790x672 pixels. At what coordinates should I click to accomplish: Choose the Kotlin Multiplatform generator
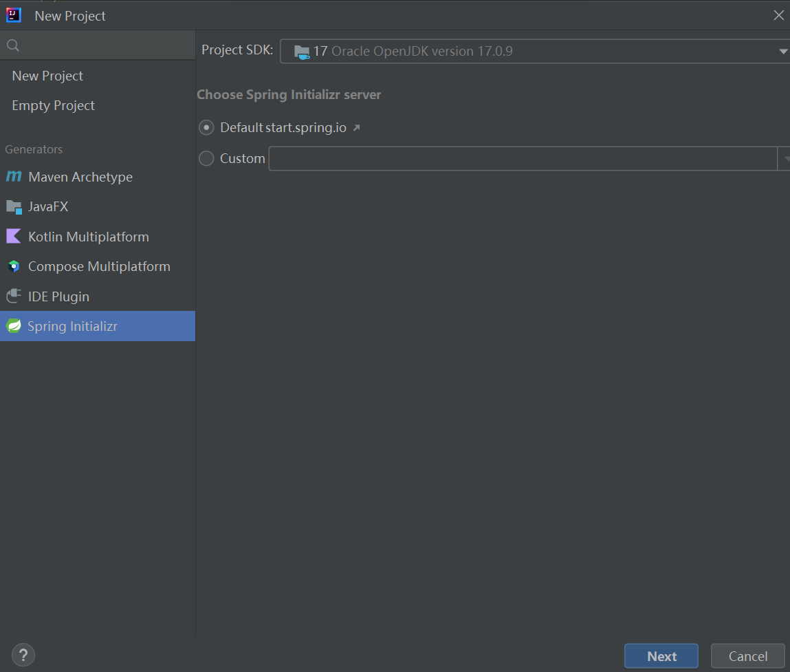(x=97, y=237)
